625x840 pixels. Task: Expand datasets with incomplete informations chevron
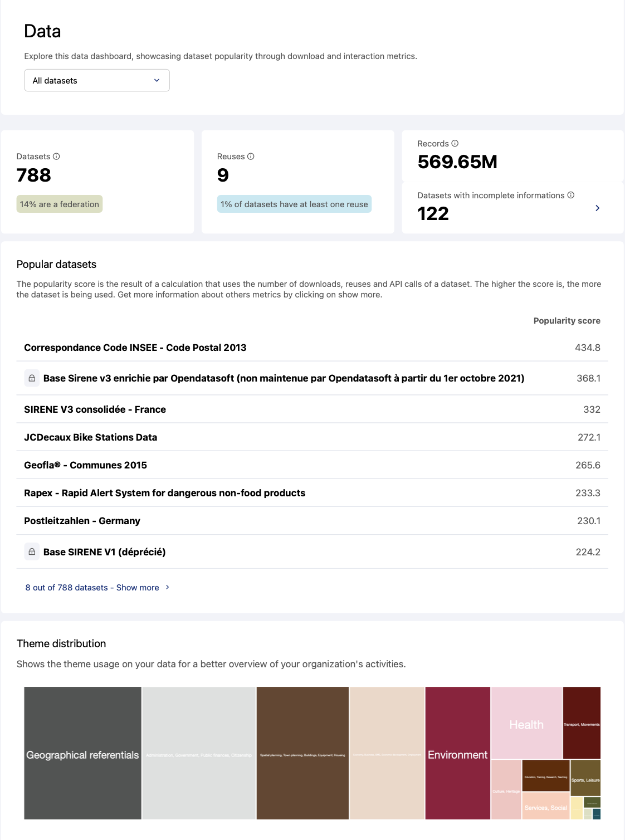(x=597, y=208)
